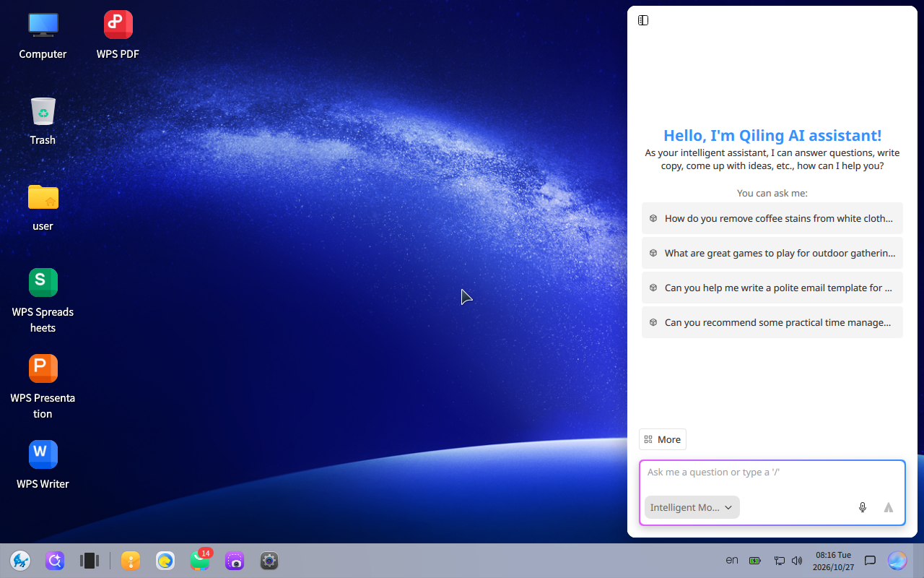
Task: Select the WPS Presentation desktop icon
Action: point(43,387)
